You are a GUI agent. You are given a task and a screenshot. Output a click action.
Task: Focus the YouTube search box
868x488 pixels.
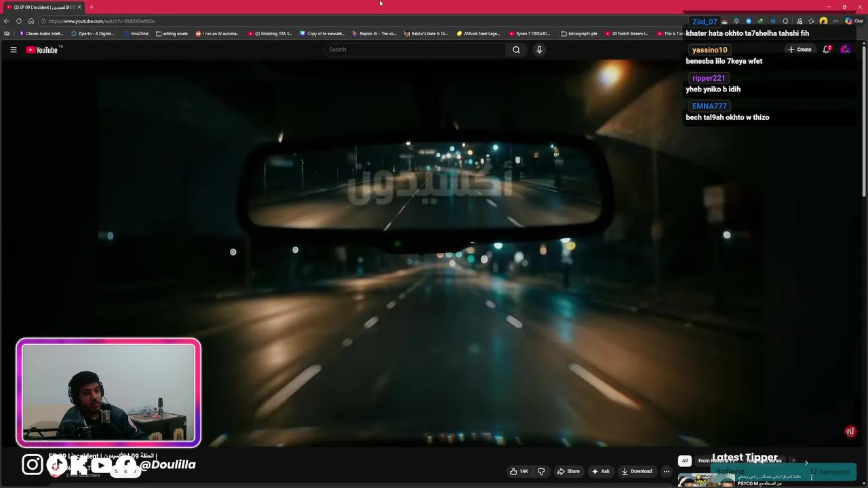coord(415,49)
